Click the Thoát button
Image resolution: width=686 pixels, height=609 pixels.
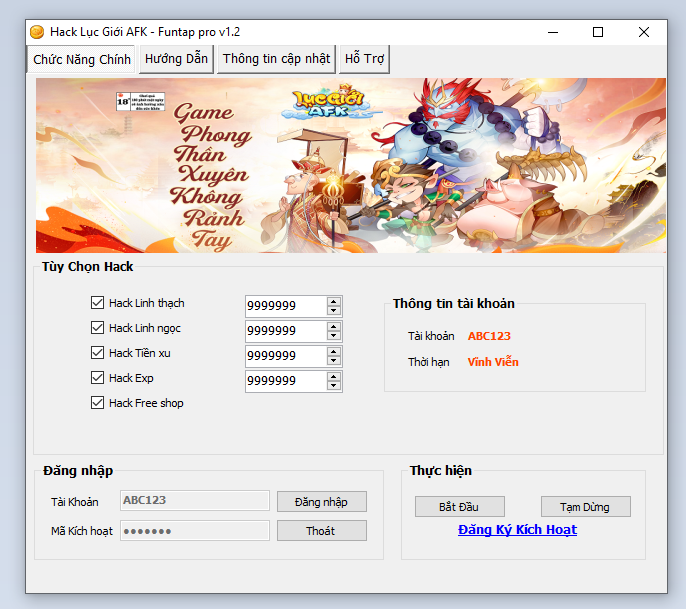(321, 531)
